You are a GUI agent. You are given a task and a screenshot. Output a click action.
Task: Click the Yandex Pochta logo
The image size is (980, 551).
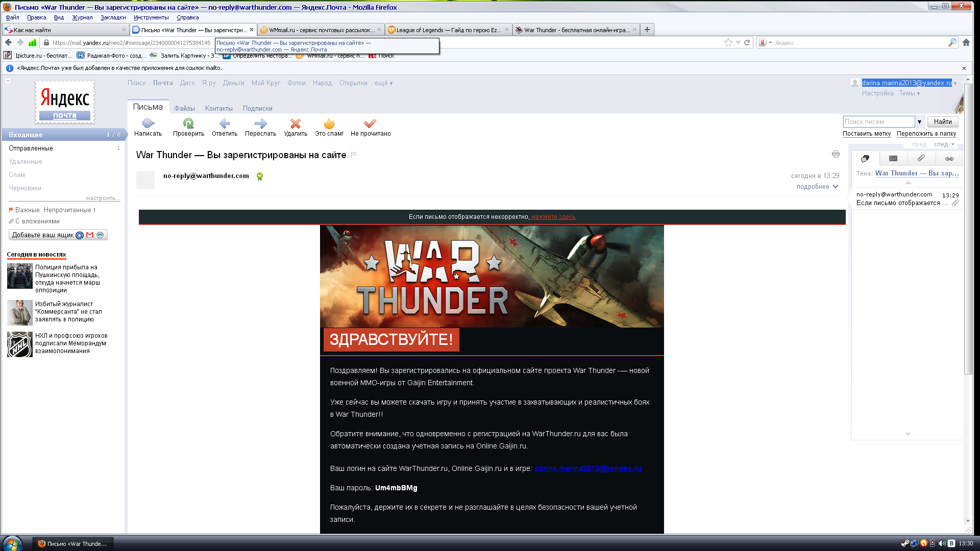tap(65, 102)
